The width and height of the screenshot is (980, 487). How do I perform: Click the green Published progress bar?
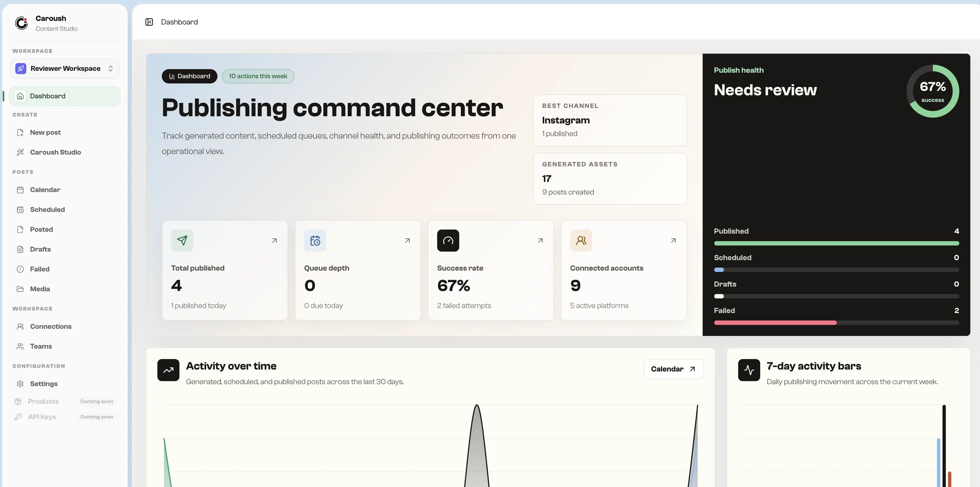tap(836, 243)
